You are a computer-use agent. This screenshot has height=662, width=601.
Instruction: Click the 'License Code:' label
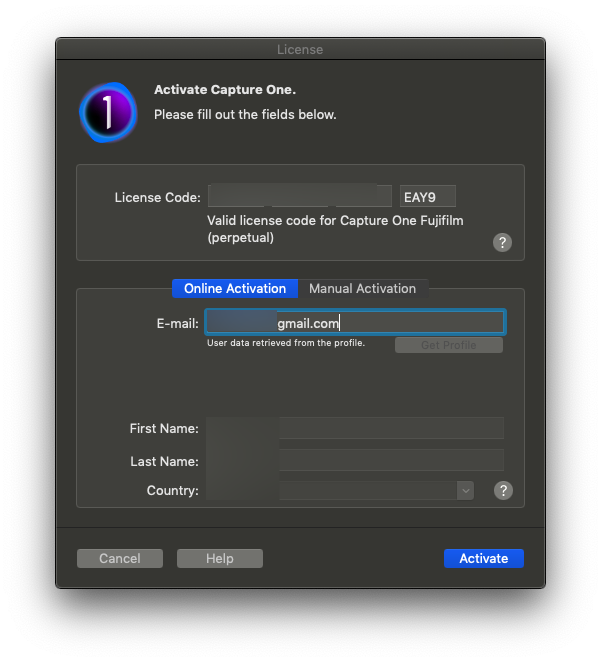click(x=157, y=197)
